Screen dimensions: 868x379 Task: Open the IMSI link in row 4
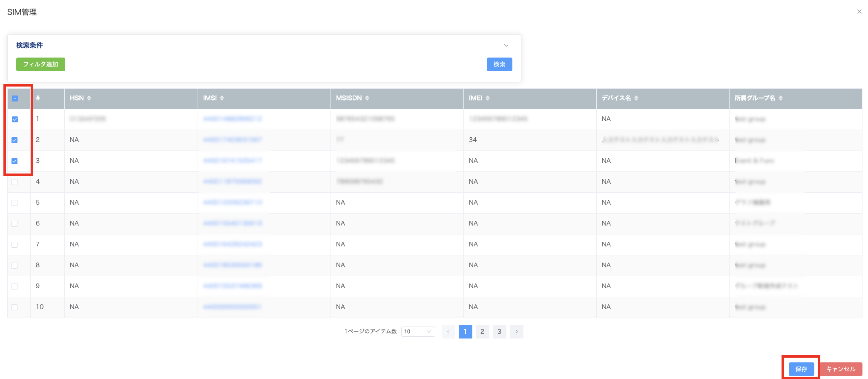(x=233, y=182)
